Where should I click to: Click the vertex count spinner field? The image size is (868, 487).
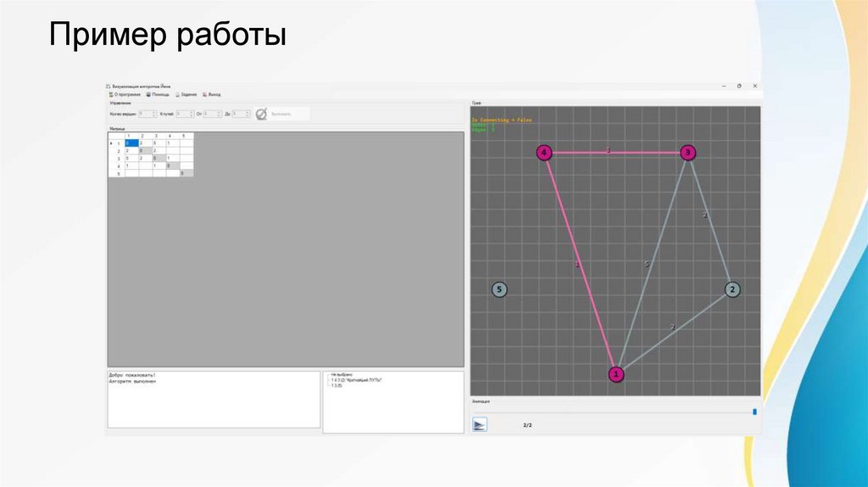[x=147, y=114]
